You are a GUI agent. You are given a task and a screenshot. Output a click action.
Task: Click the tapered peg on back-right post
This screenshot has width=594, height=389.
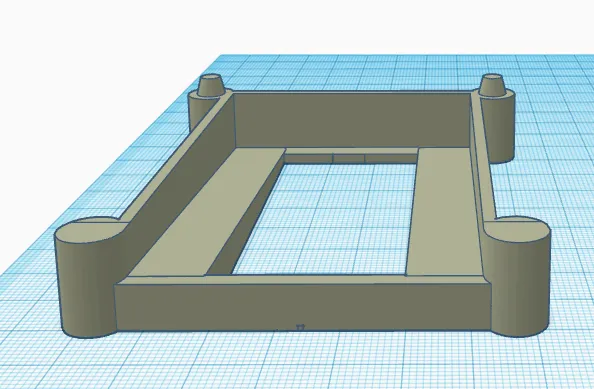pyautogui.click(x=492, y=85)
